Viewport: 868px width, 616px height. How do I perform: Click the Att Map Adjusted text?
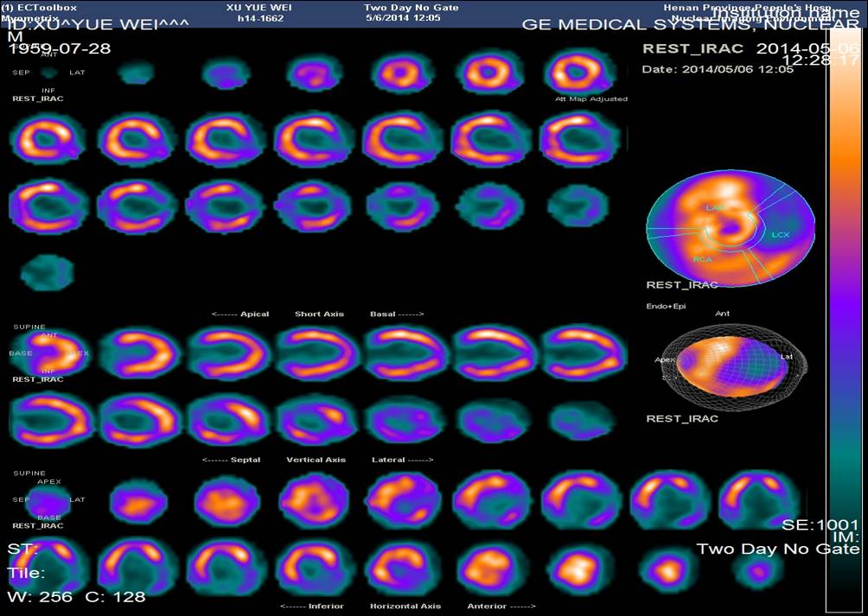[x=591, y=99]
